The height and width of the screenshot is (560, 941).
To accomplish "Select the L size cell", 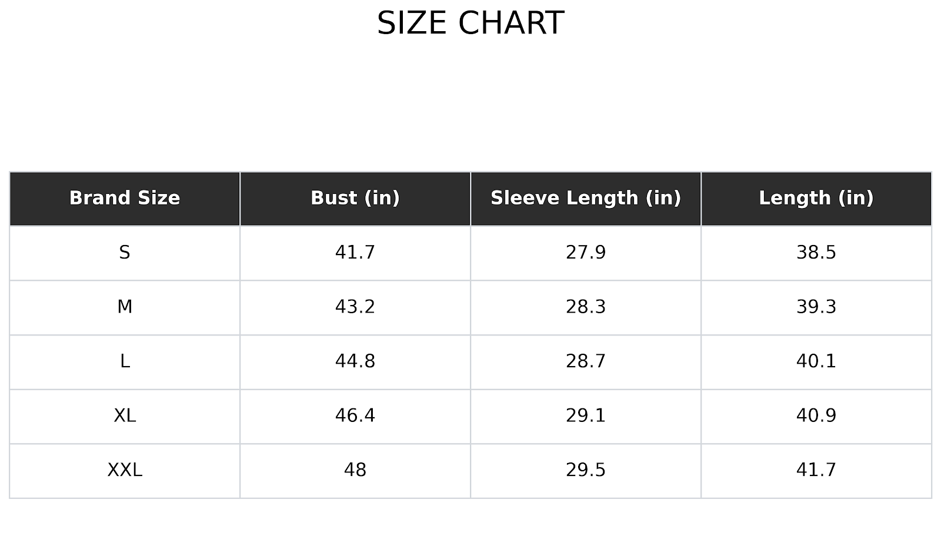I will point(125,361).
